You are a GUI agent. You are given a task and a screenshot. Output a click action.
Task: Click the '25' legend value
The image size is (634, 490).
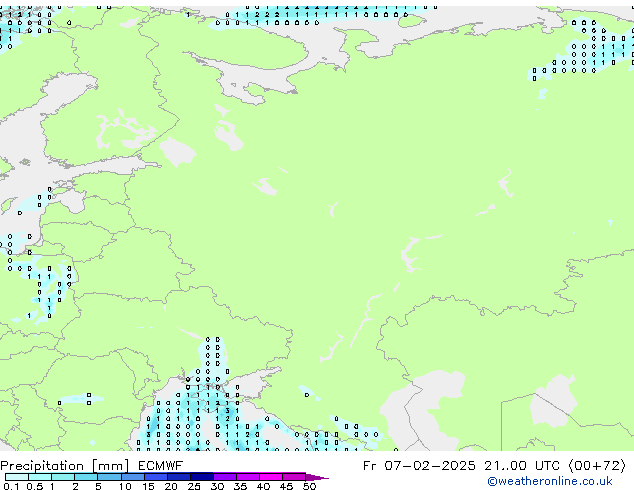coord(194,486)
